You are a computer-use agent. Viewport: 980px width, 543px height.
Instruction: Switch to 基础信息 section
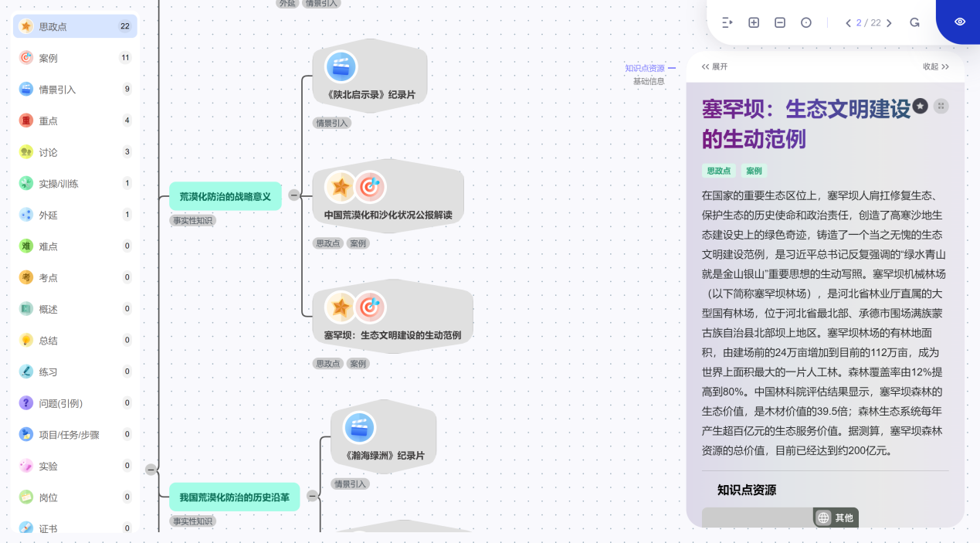[x=649, y=81]
